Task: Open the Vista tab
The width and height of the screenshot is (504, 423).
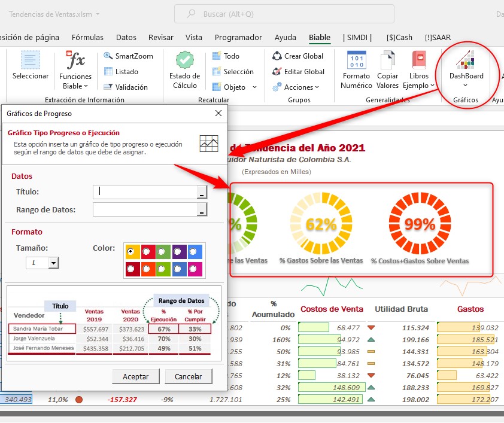Action: point(193,37)
